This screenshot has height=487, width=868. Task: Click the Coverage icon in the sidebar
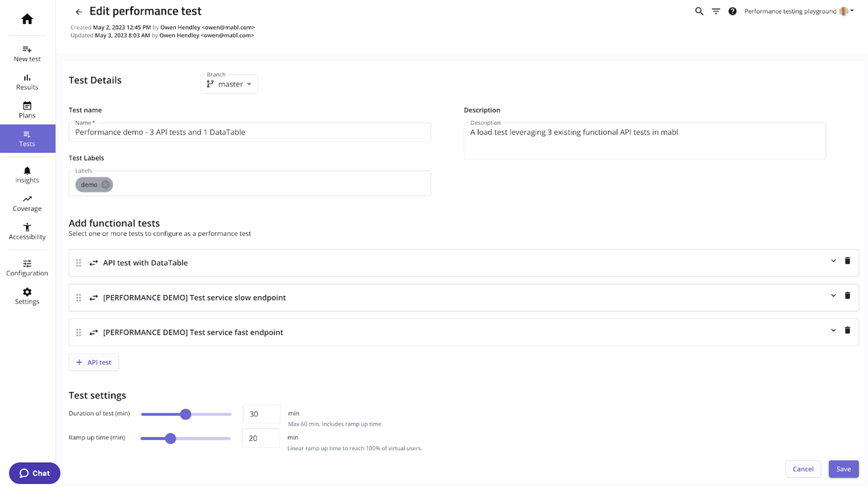coord(27,203)
